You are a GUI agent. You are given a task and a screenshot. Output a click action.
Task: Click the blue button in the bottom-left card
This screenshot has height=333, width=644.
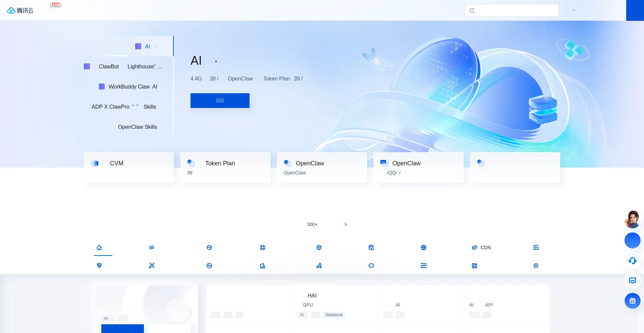[x=122, y=329]
